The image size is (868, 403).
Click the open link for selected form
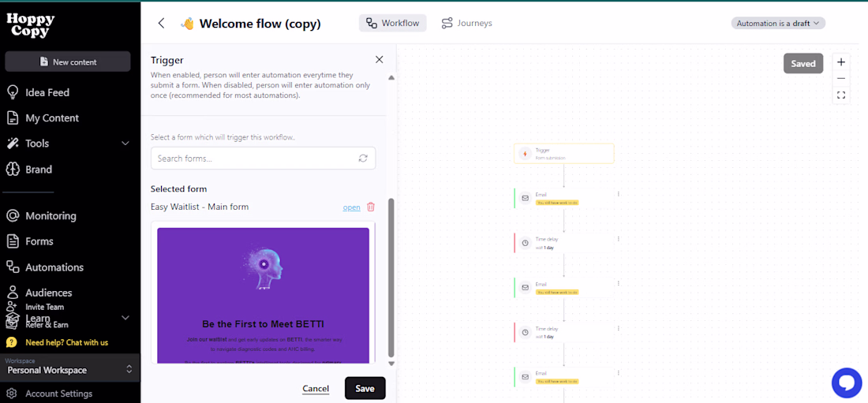pos(351,207)
